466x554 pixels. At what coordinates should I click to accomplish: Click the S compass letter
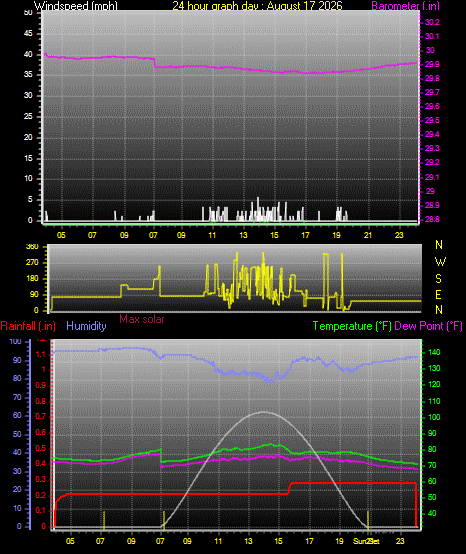pyautogui.click(x=438, y=279)
